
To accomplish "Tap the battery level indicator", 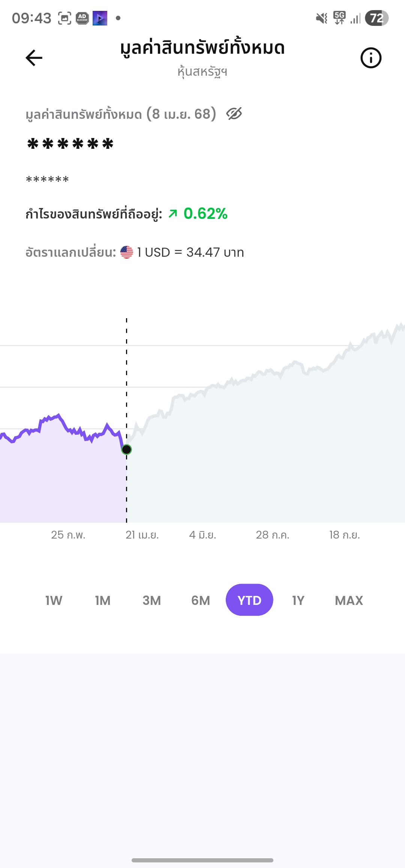I will [376, 18].
